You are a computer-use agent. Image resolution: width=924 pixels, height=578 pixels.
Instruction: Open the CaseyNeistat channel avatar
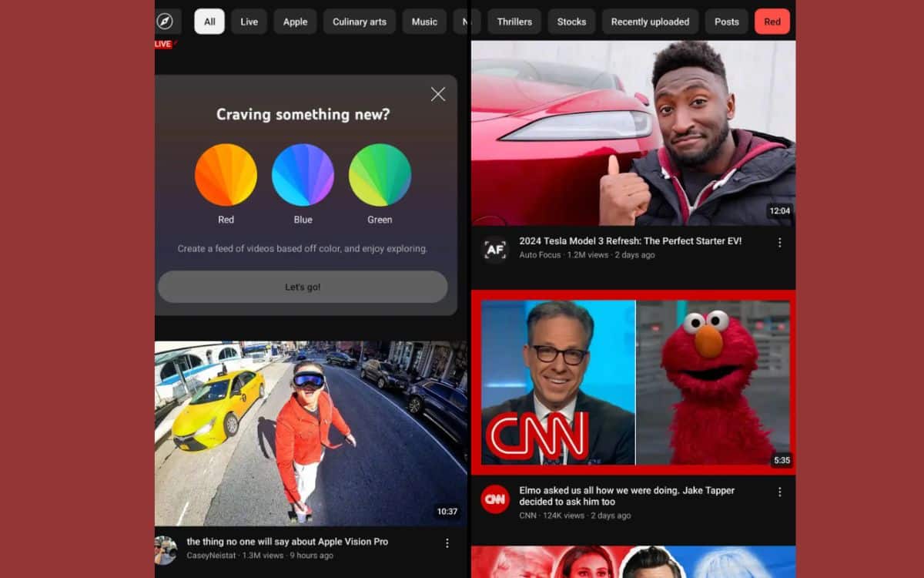pyautogui.click(x=165, y=549)
